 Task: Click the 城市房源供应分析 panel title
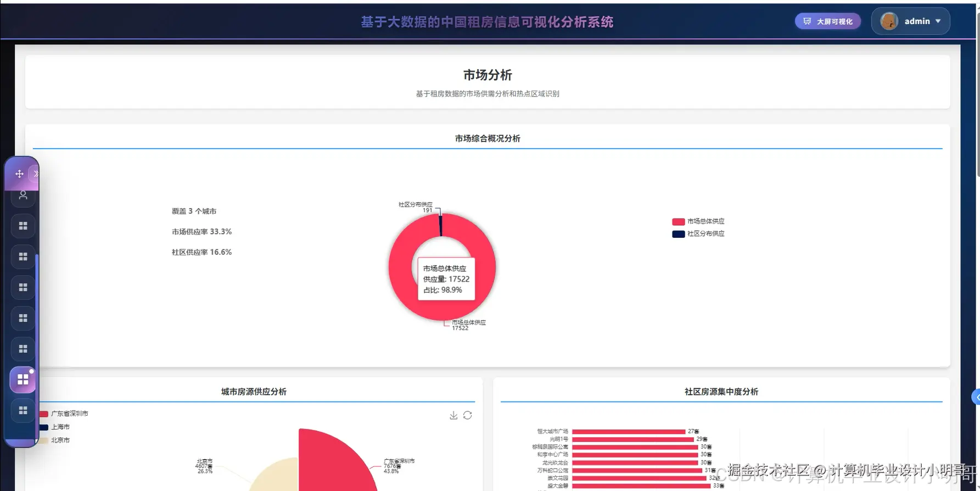click(x=254, y=392)
